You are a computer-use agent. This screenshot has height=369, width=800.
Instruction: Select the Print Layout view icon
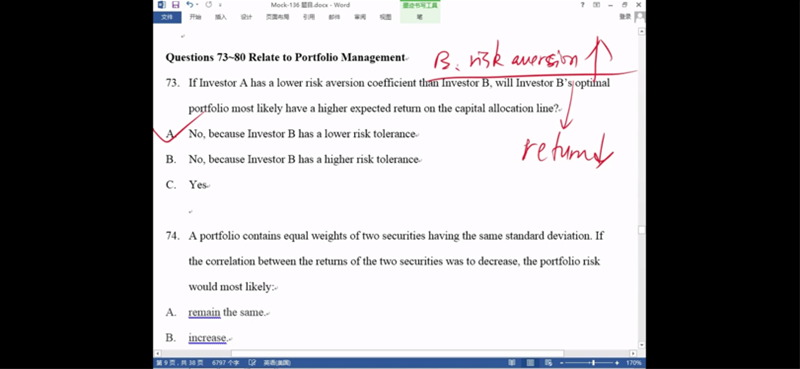pos(530,363)
